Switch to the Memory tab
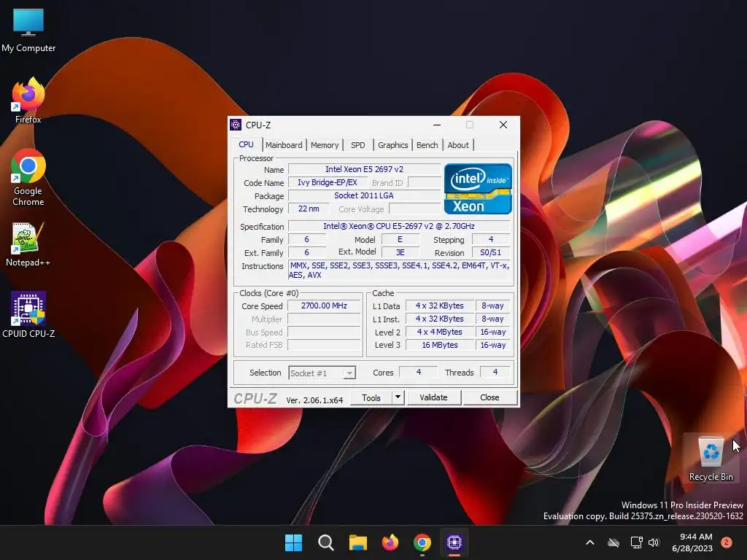 [325, 145]
